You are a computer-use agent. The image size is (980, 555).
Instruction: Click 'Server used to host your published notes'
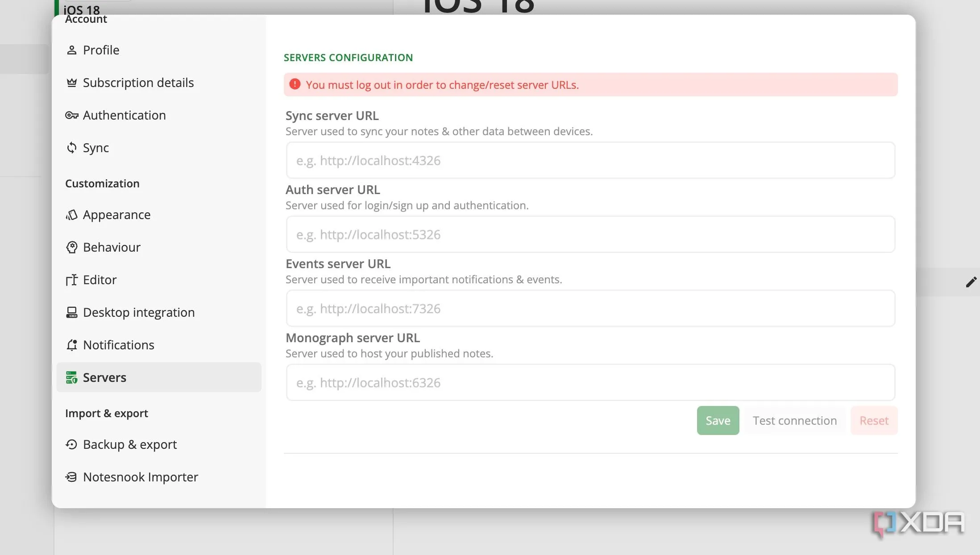(x=389, y=353)
